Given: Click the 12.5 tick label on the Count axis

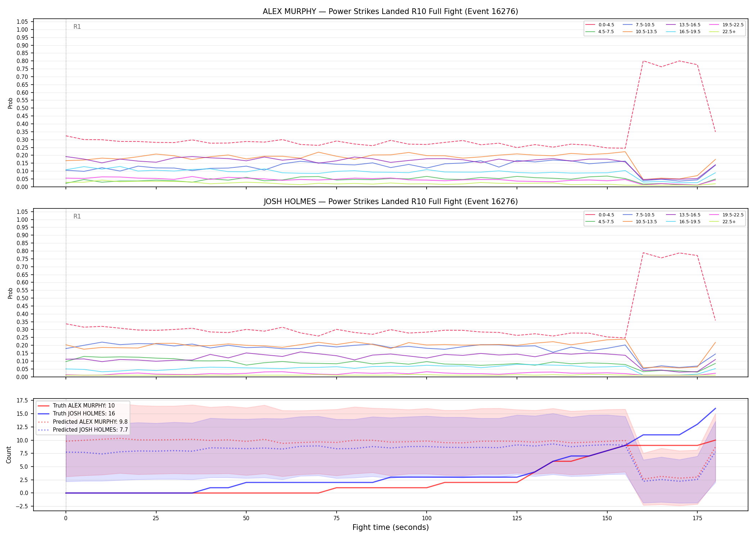Looking at the screenshot, I should (22, 427).
